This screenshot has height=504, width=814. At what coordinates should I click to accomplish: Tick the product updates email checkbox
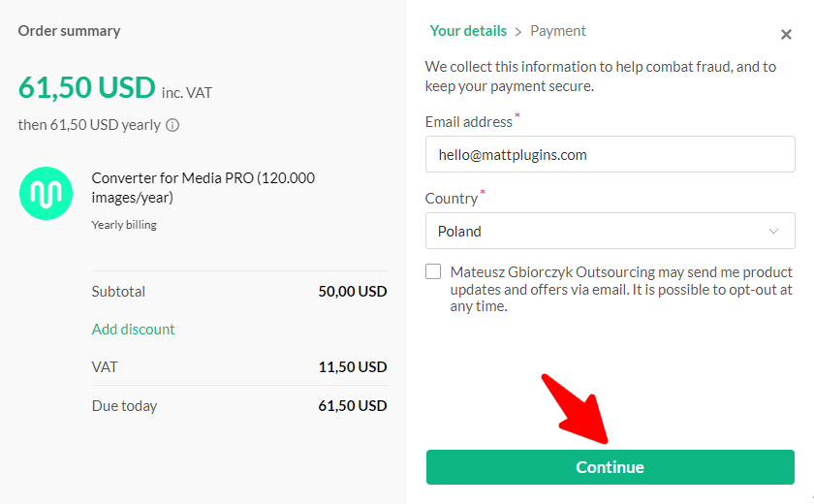point(433,271)
